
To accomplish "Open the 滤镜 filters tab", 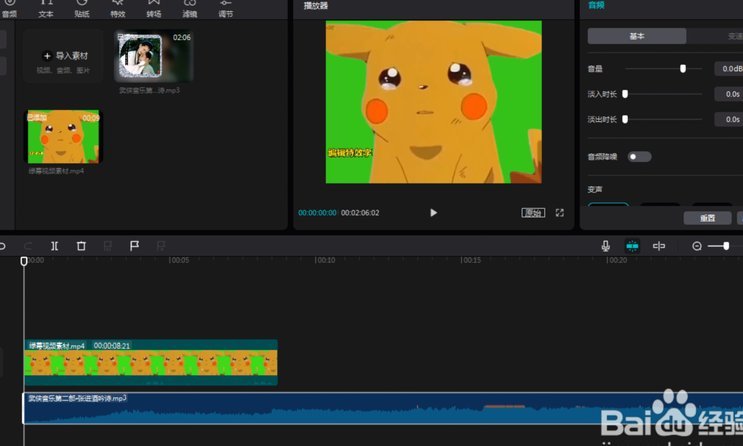I will (190, 9).
